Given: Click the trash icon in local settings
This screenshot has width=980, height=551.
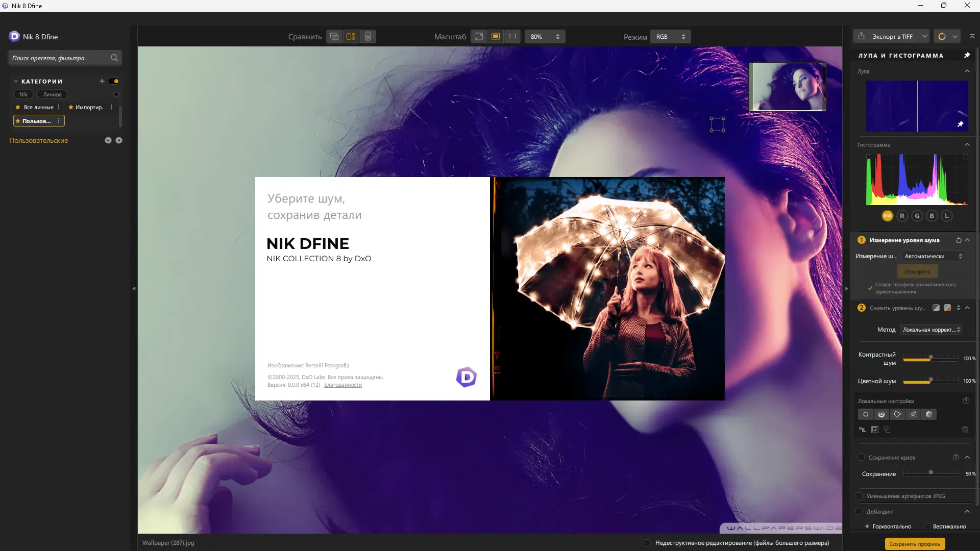Looking at the screenshot, I should point(965,430).
